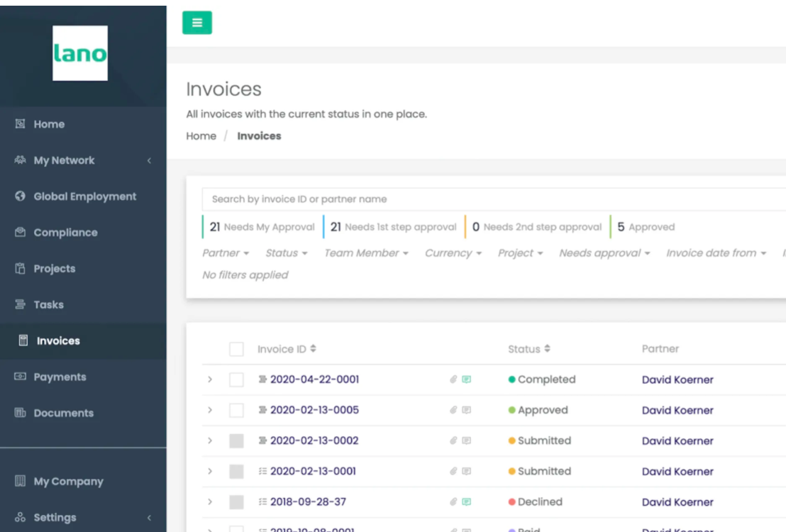Open comment icon for invoice 2020-02-13-0001
The image size is (786, 532).
pos(466,471)
